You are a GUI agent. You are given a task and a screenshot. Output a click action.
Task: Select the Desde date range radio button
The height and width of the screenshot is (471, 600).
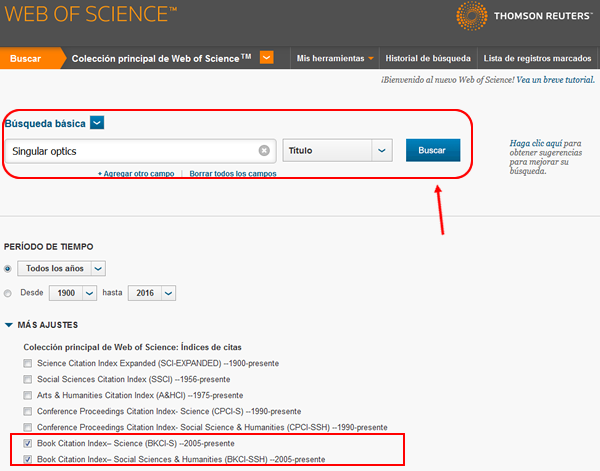[x=8, y=293]
